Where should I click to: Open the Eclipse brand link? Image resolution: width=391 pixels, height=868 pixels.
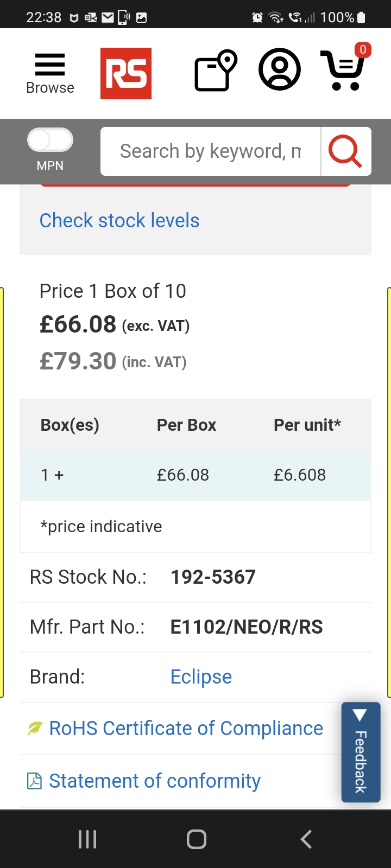pyautogui.click(x=201, y=677)
